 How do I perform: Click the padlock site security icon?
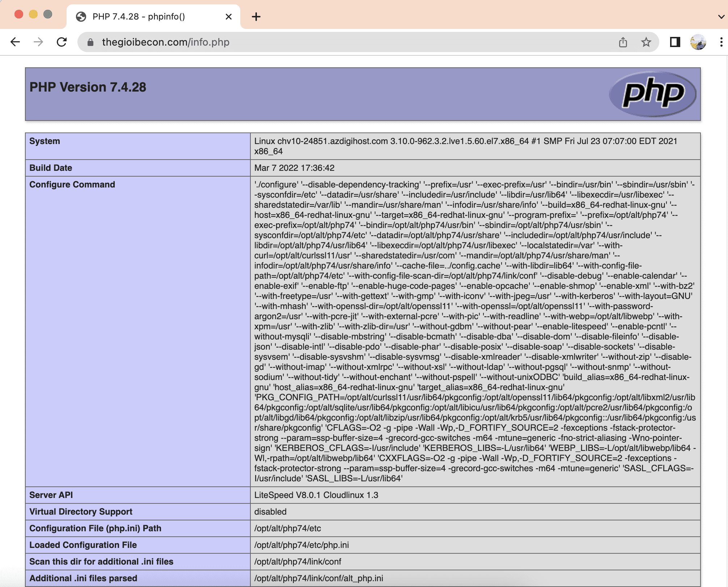click(x=90, y=42)
